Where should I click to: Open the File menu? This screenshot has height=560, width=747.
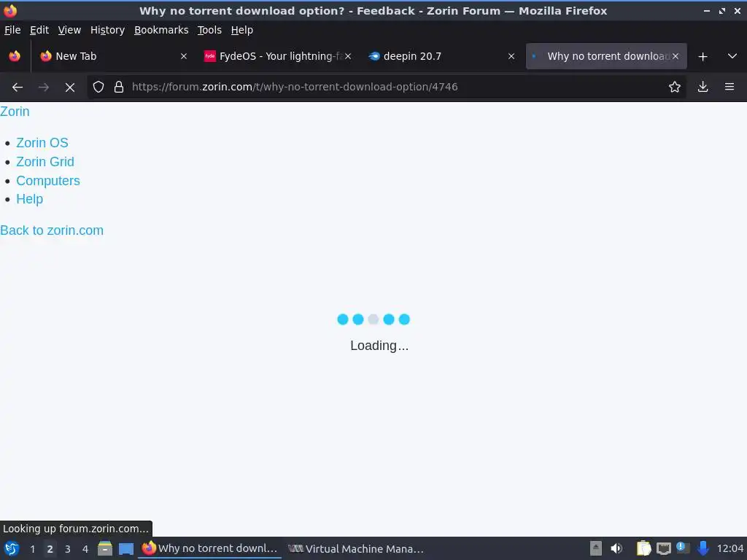[12, 30]
